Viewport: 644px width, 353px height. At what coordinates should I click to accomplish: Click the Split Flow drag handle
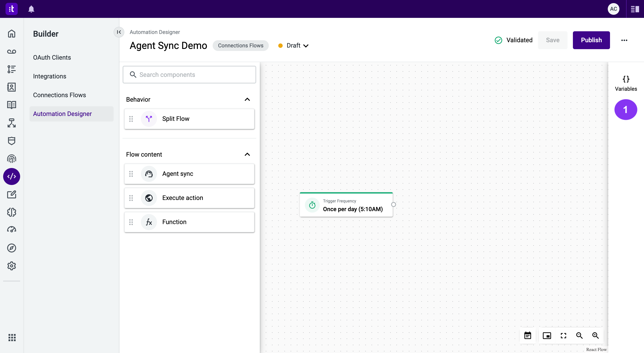click(131, 119)
